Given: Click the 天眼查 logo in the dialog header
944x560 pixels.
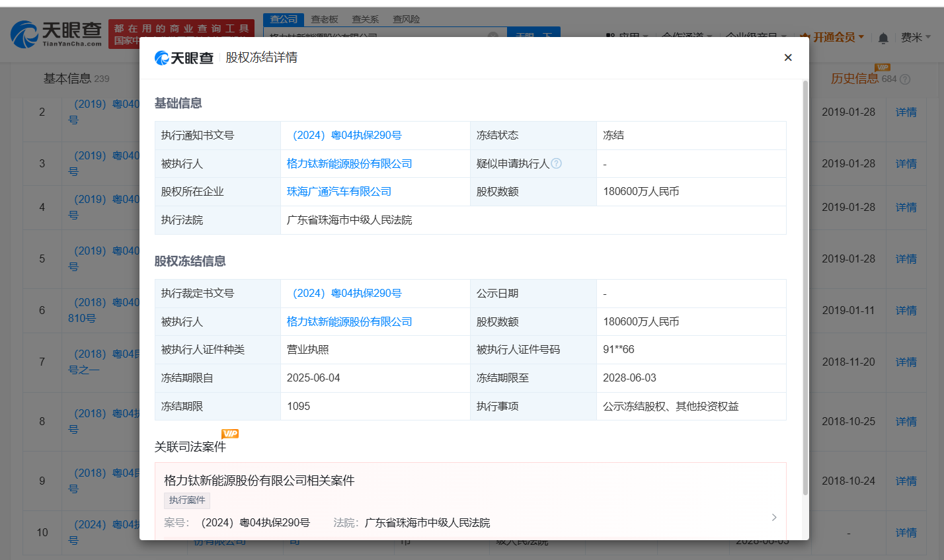Looking at the screenshot, I should (184, 58).
